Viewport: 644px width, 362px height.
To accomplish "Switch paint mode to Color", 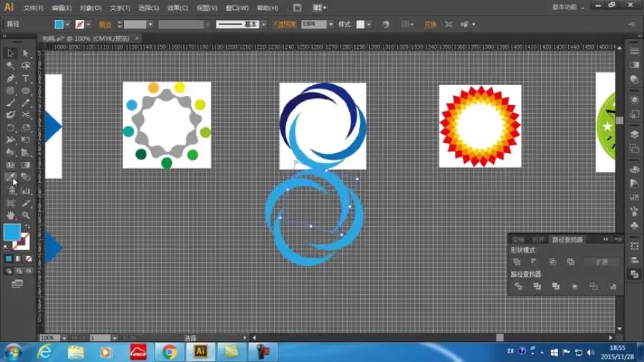I will coord(9,259).
